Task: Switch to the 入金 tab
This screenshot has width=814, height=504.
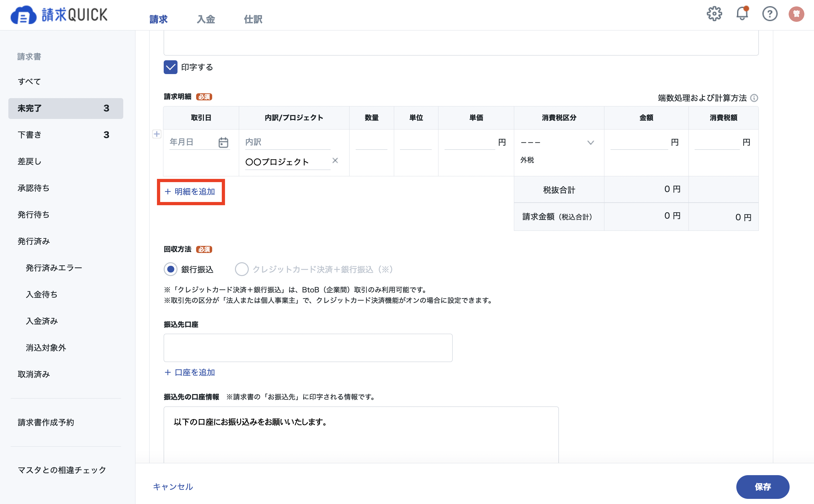Action: click(x=206, y=19)
